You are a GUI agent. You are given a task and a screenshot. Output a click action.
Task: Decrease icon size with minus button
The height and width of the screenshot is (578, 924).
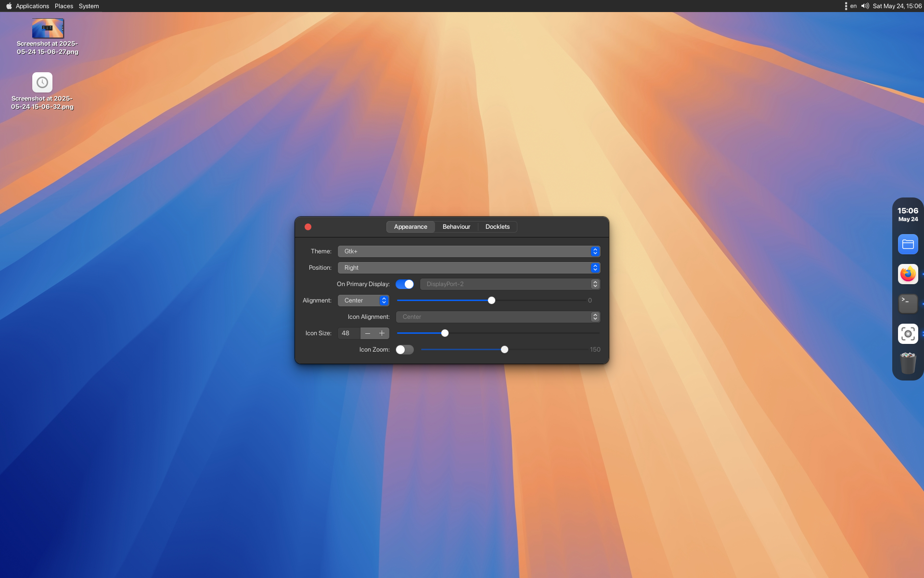368,333
